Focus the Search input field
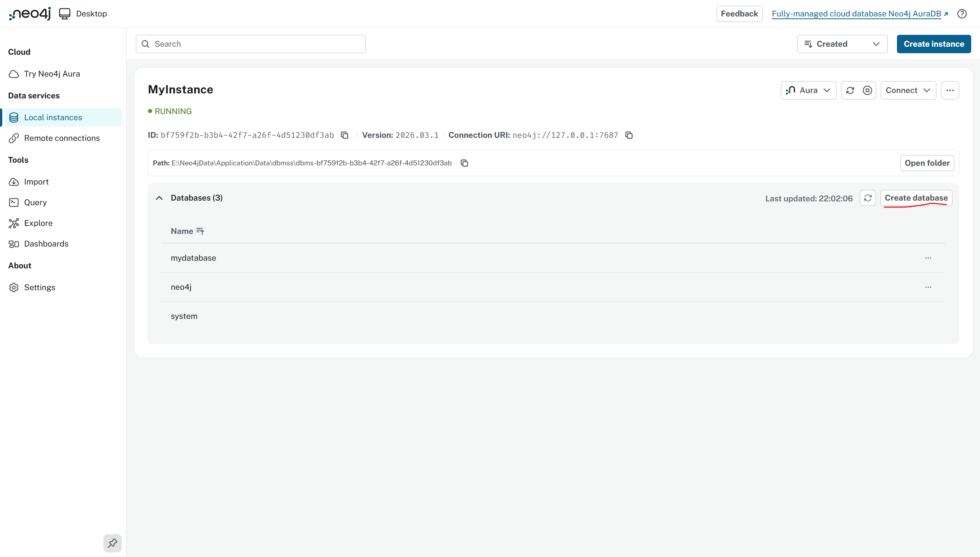 coord(251,44)
